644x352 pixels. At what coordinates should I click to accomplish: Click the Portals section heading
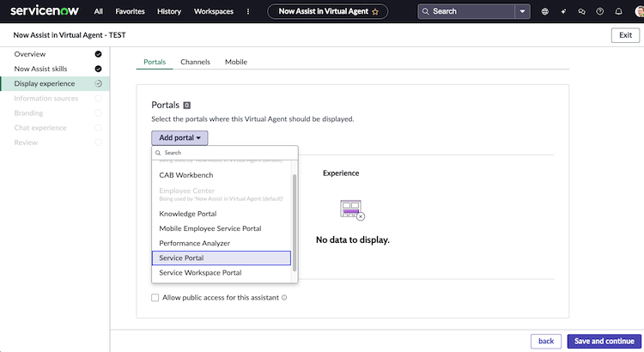(165, 105)
